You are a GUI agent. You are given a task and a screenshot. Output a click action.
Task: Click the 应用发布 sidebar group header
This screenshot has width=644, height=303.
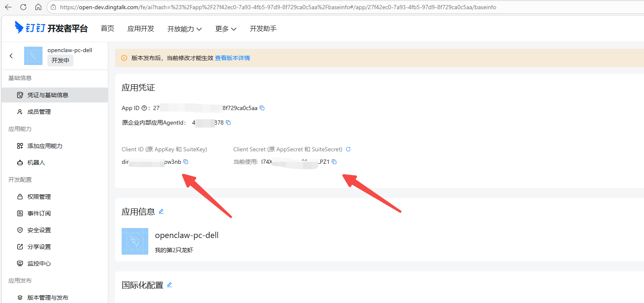point(20,280)
